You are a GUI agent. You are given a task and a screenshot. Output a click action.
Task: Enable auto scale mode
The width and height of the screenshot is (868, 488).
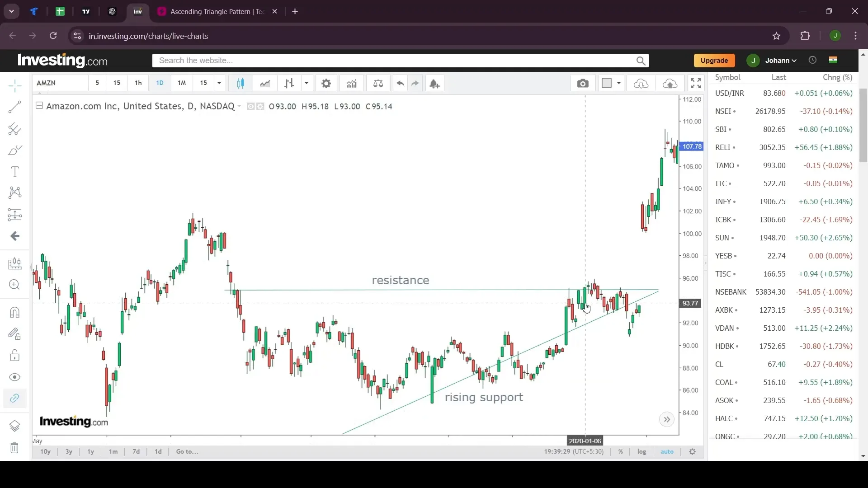click(x=666, y=451)
